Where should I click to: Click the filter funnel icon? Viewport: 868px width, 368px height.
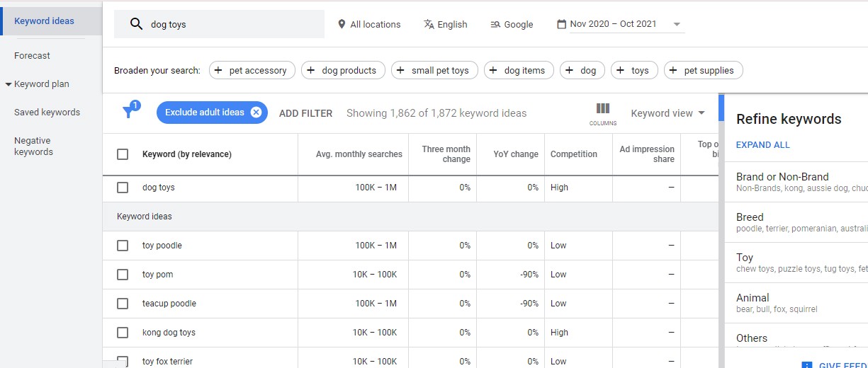point(128,113)
